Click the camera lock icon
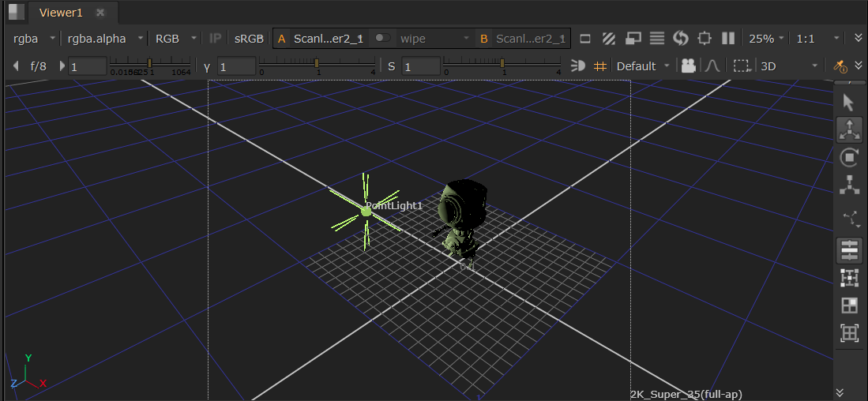The image size is (868, 401). pyautogui.click(x=688, y=66)
